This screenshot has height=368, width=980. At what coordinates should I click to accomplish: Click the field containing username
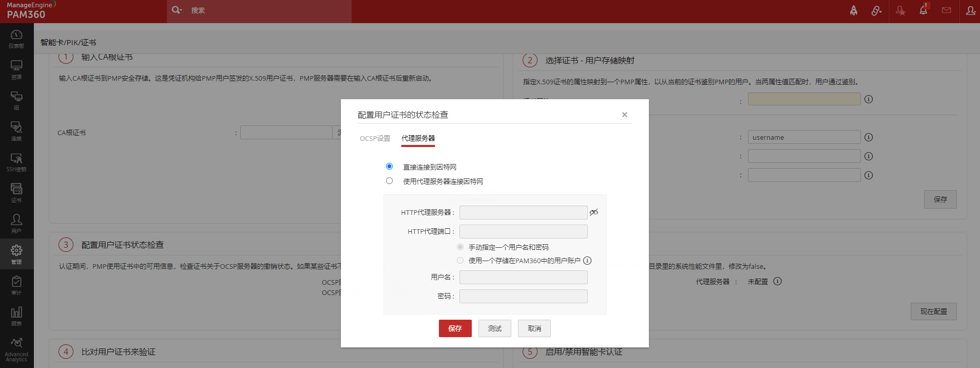(804, 137)
